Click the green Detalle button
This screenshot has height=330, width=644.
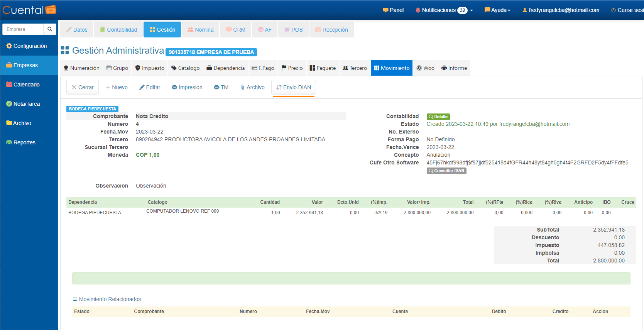[x=438, y=117]
